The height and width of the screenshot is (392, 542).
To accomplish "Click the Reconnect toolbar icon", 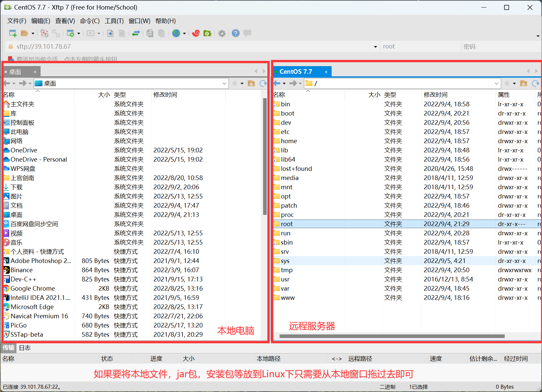I will [44, 33].
